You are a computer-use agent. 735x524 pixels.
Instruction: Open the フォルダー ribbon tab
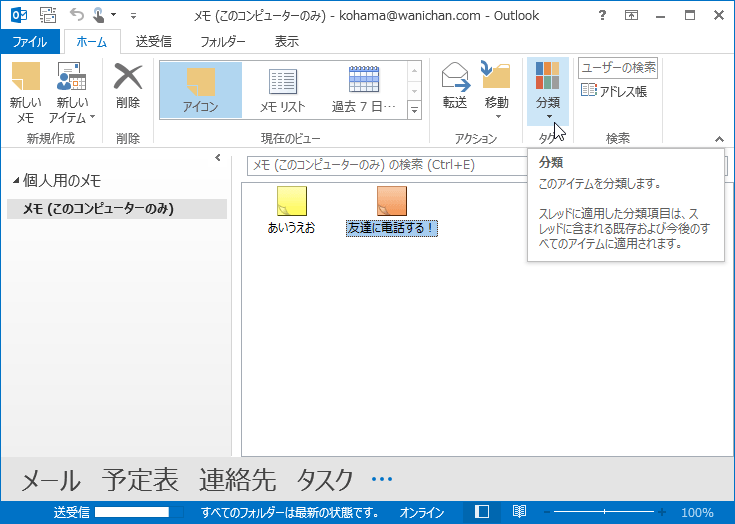(223, 42)
